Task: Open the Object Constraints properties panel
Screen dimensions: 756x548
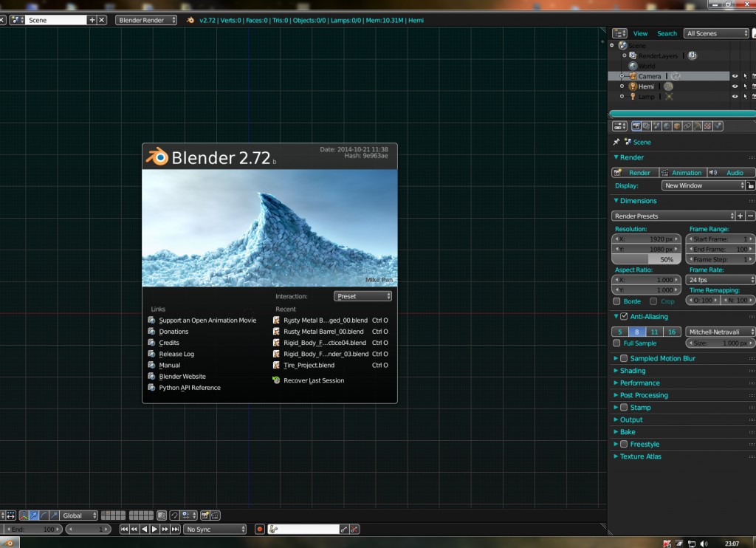Action: click(x=687, y=126)
